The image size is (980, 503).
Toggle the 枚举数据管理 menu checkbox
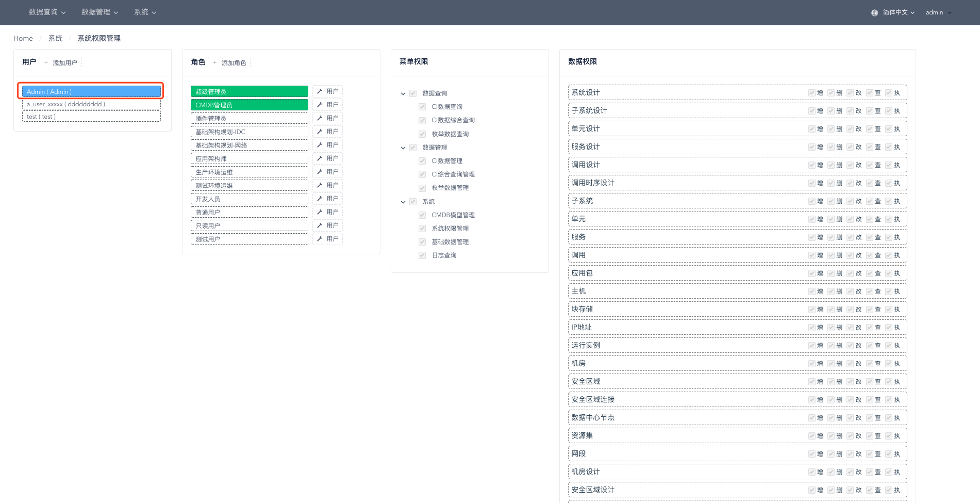(x=422, y=188)
